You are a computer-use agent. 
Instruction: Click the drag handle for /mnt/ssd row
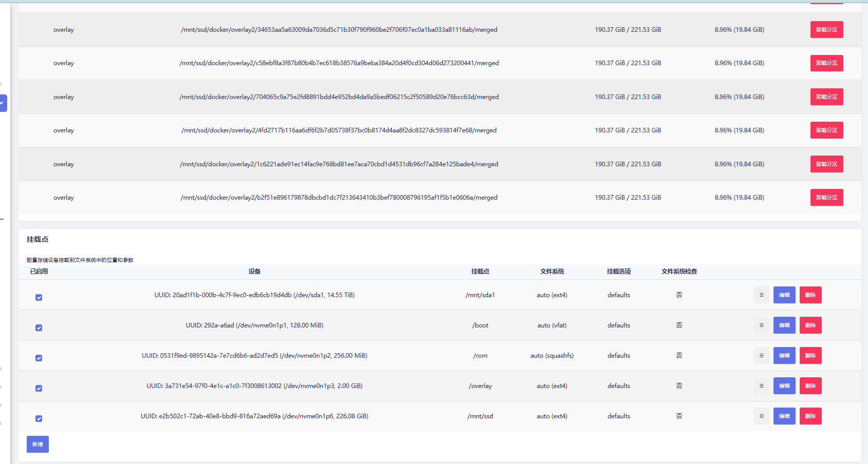(761, 416)
